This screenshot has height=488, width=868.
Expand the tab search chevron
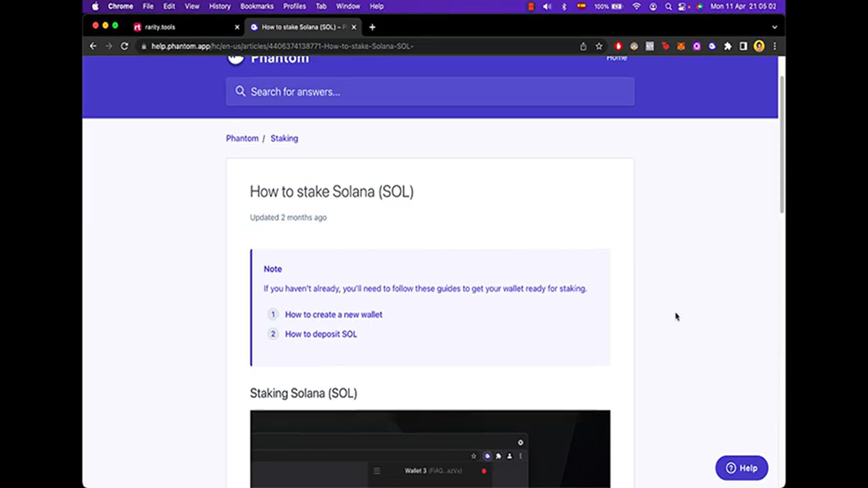pyautogui.click(x=774, y=27)
